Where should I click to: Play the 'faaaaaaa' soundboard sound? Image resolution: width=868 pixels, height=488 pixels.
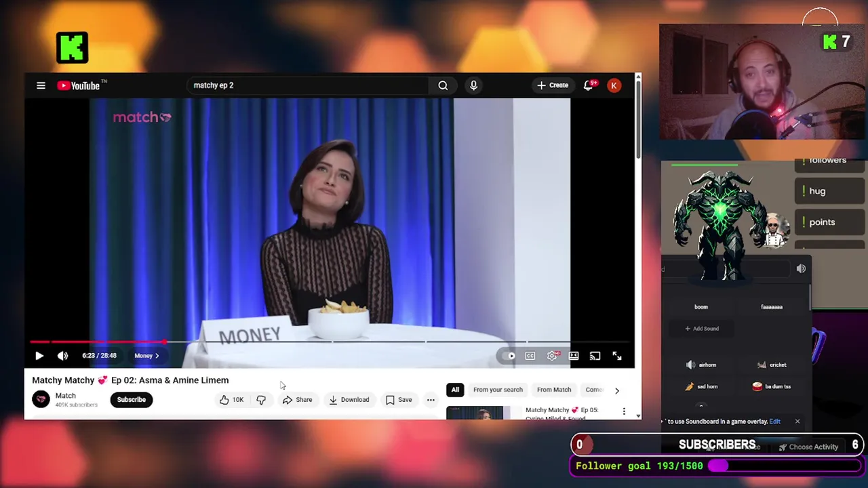(772, 307)
